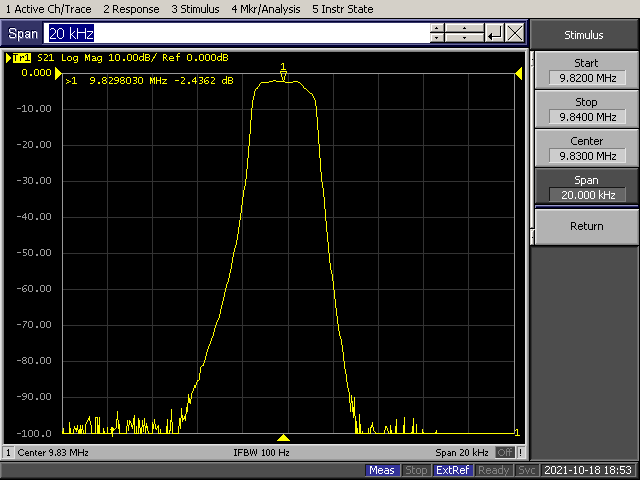Click marker 1 triangle on trace peak
Screen dimensions: 640x480
click(283, 76)
